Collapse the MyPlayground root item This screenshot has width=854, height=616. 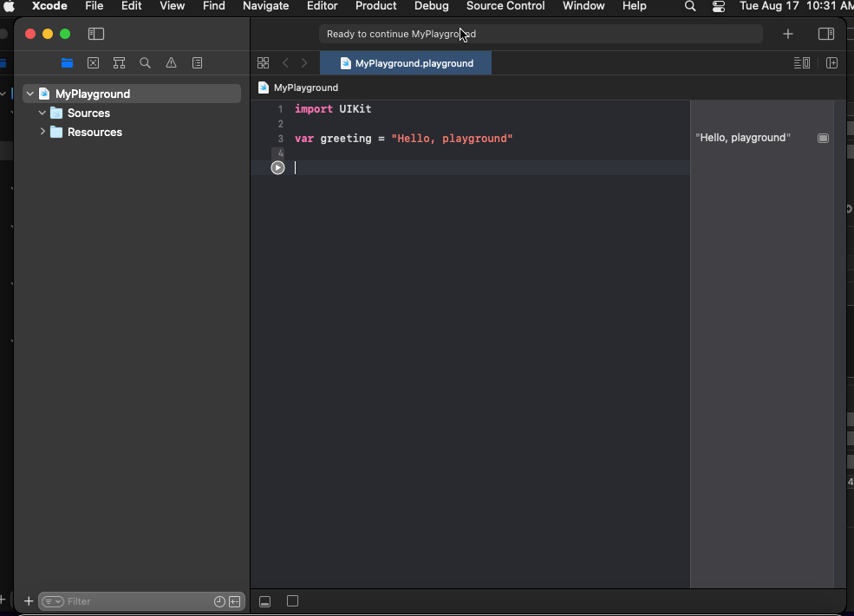[x=29, y=94]
